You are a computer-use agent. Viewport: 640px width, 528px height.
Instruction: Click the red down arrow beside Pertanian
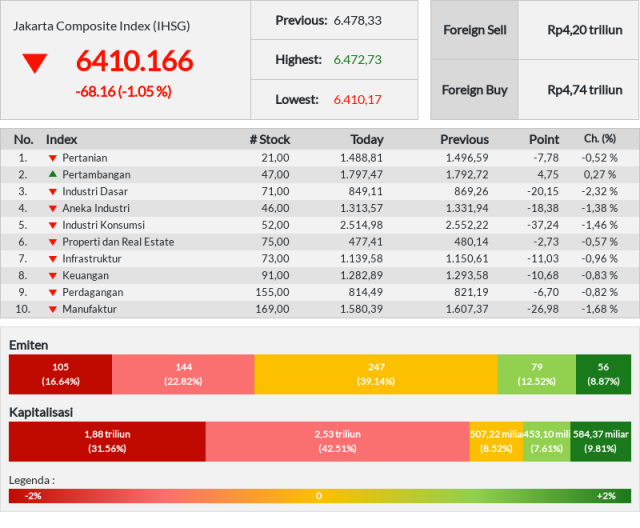(x=53, y=158)
